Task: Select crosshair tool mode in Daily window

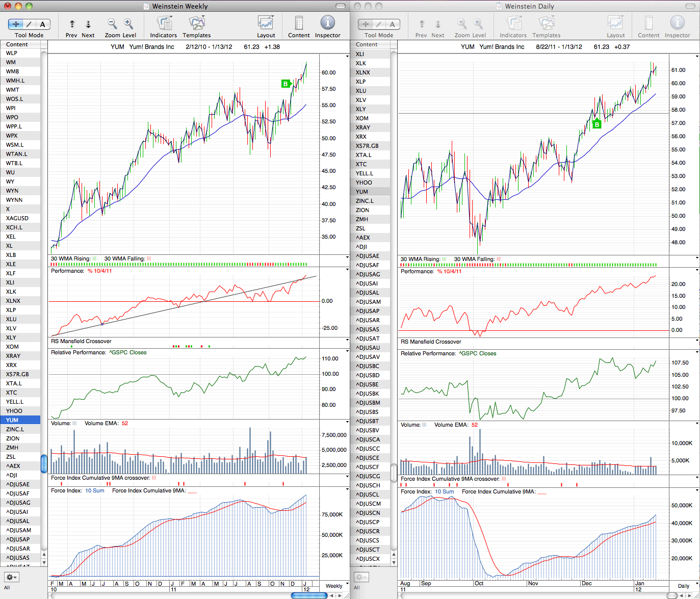Action: (x=366, y=24)
